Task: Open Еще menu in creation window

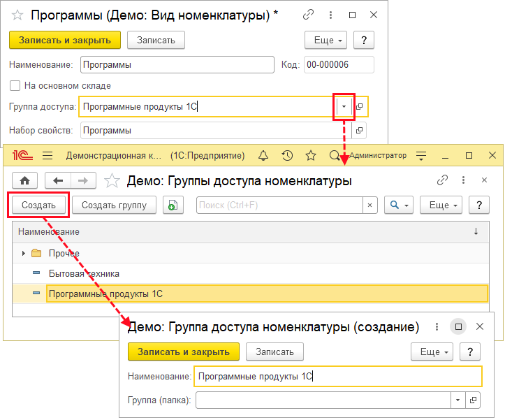Action: (432, 352)
